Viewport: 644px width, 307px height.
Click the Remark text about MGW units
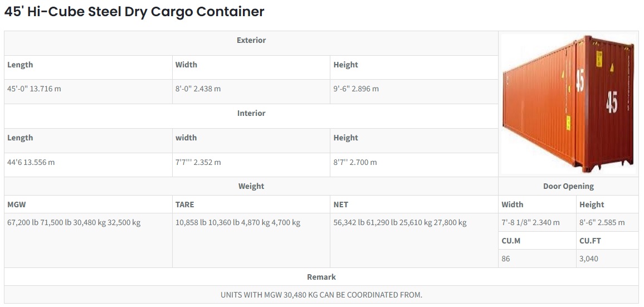pyautogui.click(x=321, y=295)
